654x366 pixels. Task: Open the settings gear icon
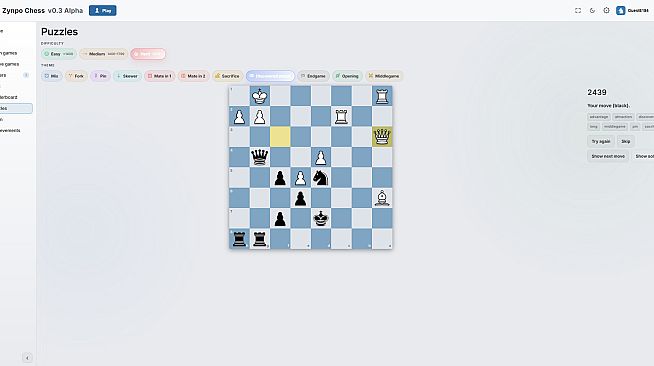[x=606, y=10]
